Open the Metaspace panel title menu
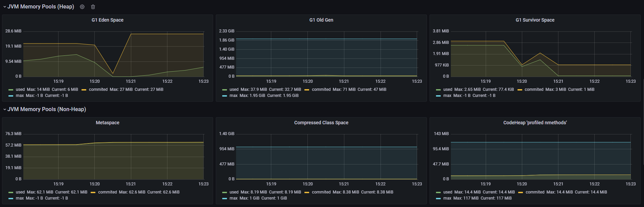Image resolution: width=644 pixels, height=207 pixels. (x=108, y=123)
